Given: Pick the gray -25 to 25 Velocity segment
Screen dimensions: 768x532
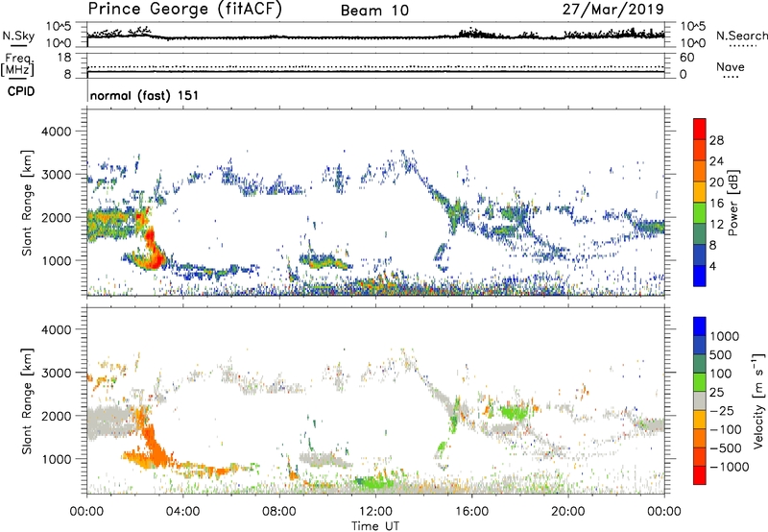Looking at the screenshot, I should (x=700, y=400).
